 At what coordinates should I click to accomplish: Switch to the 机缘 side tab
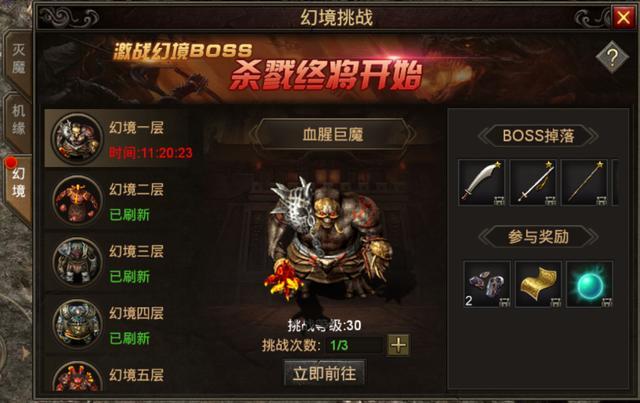[18, 120]
